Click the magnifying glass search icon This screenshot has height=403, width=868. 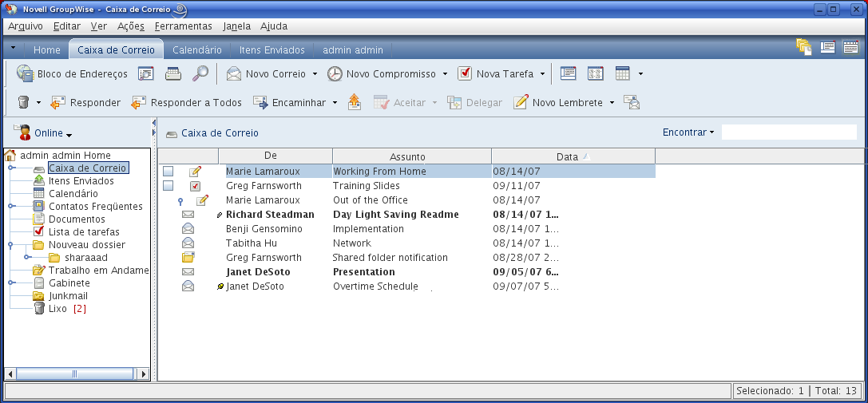[200, 73]
